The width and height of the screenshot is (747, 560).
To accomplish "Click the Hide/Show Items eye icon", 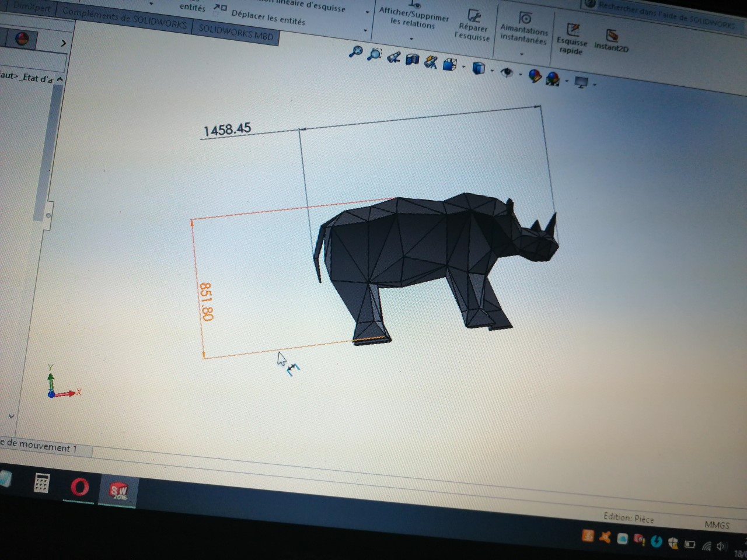I will (x=507, y=72).
